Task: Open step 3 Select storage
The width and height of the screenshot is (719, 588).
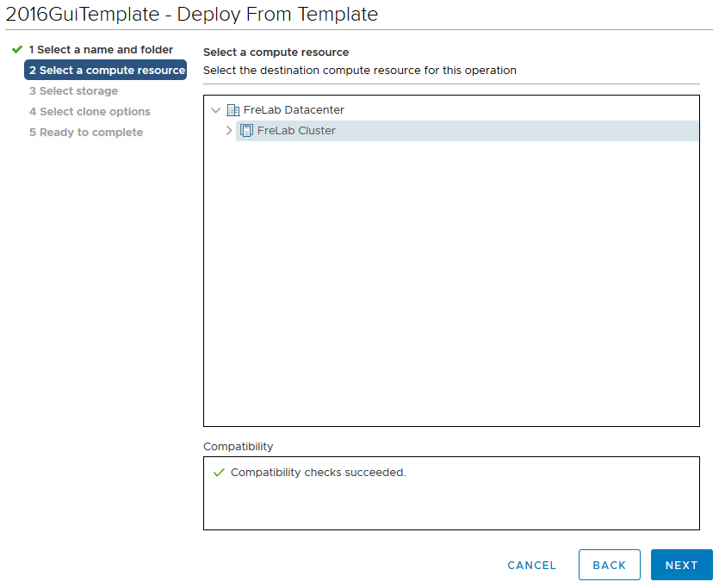Action: point(73,91)
